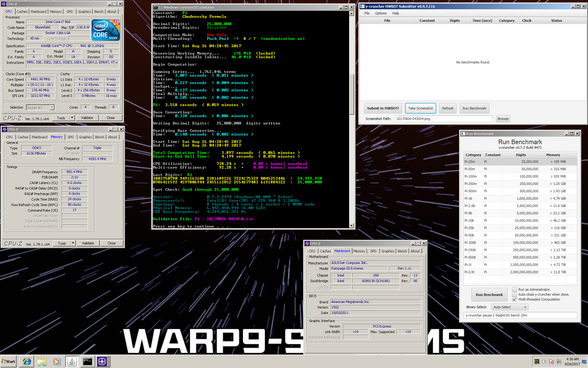Switch to the CPU-Z taskbar icon
588x368 pixels.
102,362
